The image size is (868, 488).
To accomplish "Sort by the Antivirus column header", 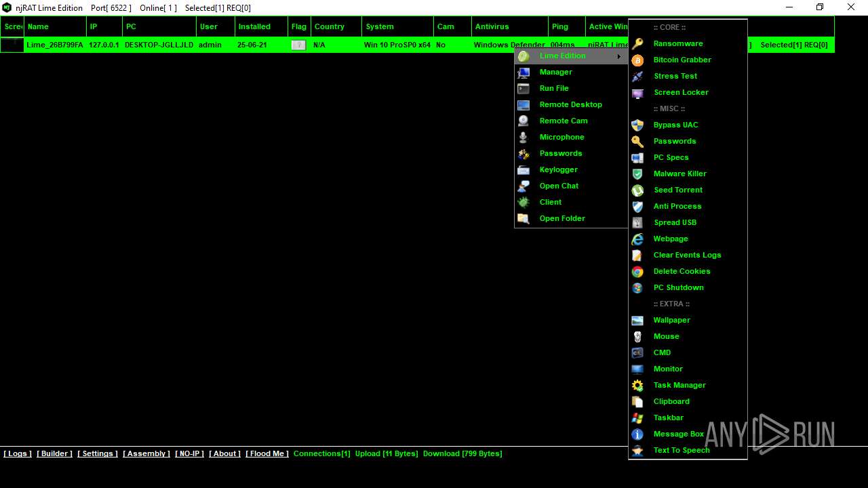I will coord(510,26).
